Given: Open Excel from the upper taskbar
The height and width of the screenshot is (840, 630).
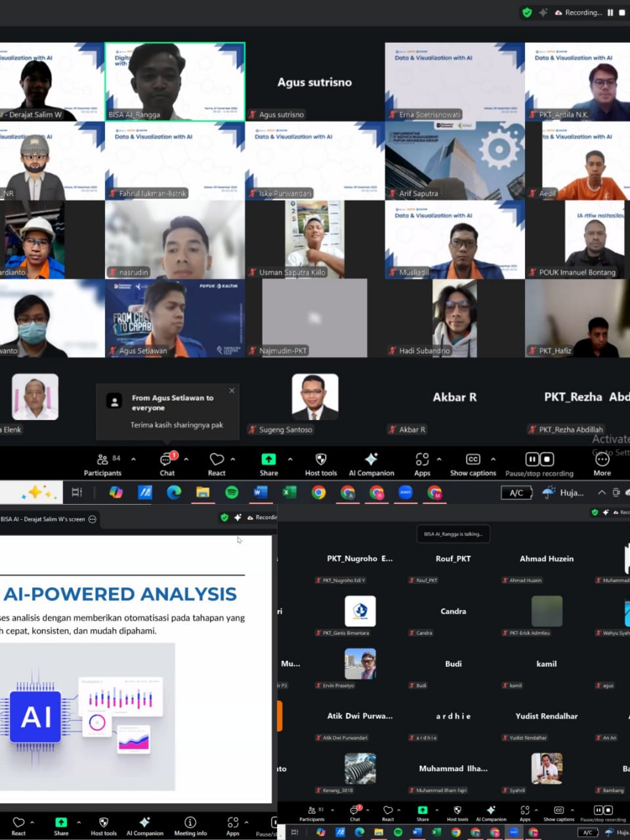Looking at the screenshot, I should click(289, 492).
